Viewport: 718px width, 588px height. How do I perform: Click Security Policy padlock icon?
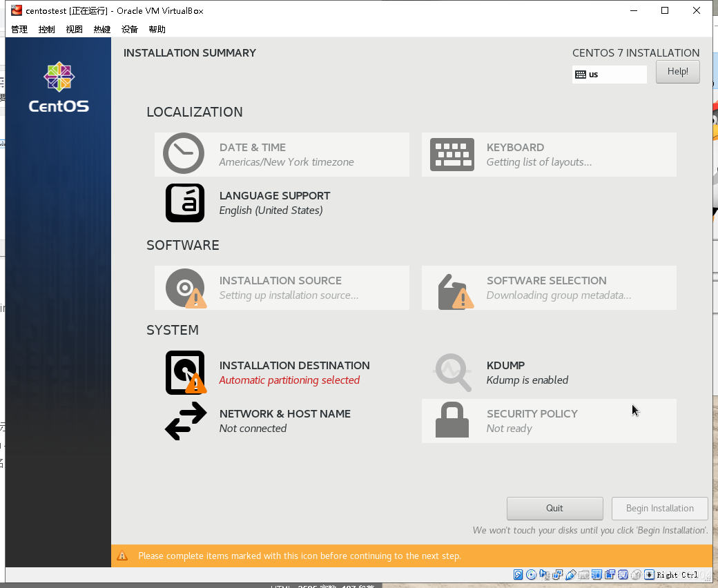point(452,420)
